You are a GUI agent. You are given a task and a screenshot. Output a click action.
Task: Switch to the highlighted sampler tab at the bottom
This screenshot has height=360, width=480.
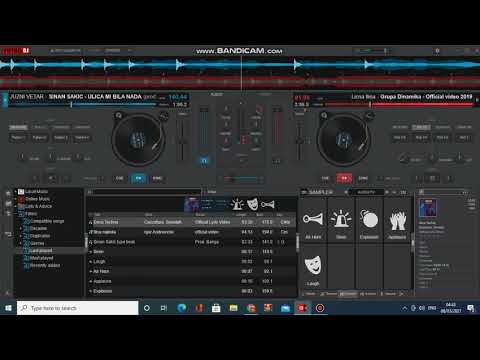pyautogui.click(x=348, y=294)
